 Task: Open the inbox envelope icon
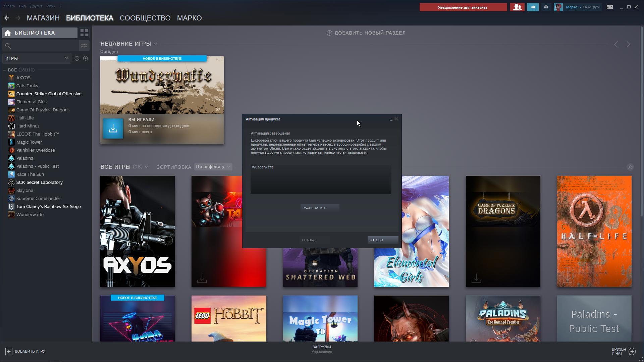(x=546, y=7)
